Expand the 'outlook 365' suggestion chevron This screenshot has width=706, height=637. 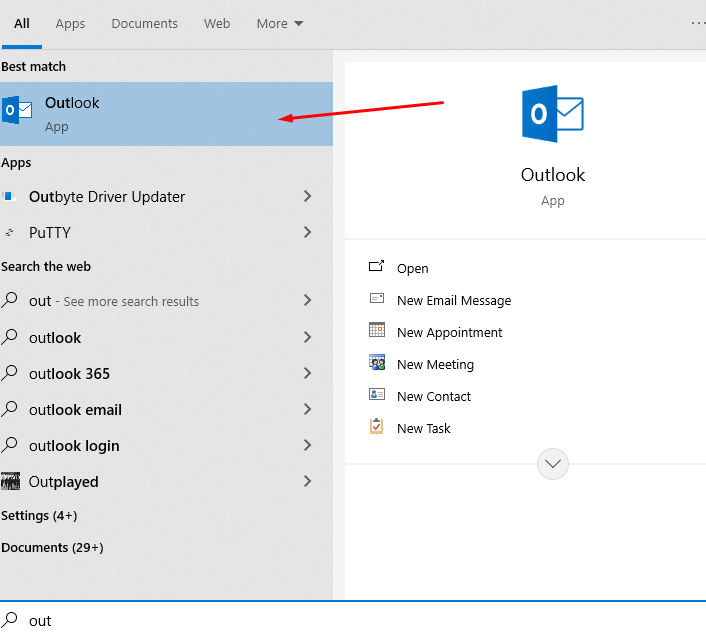pyautogui.click(x=308, y=373)
